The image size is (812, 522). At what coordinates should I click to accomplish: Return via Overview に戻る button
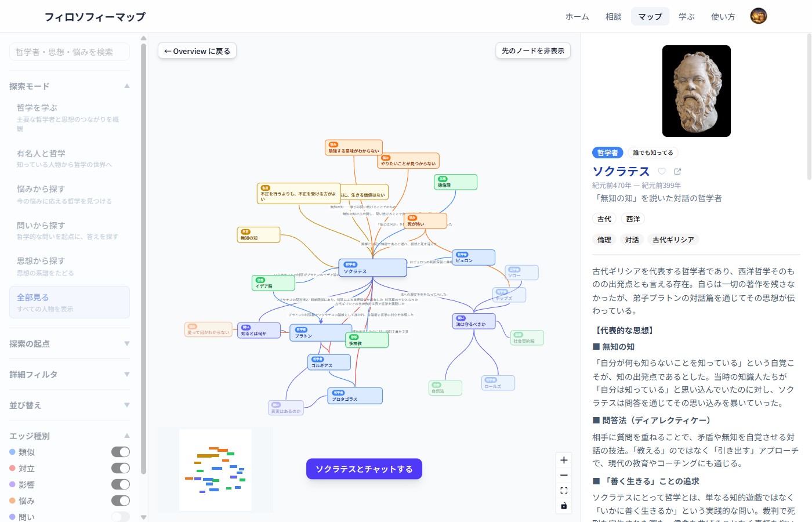197,50
